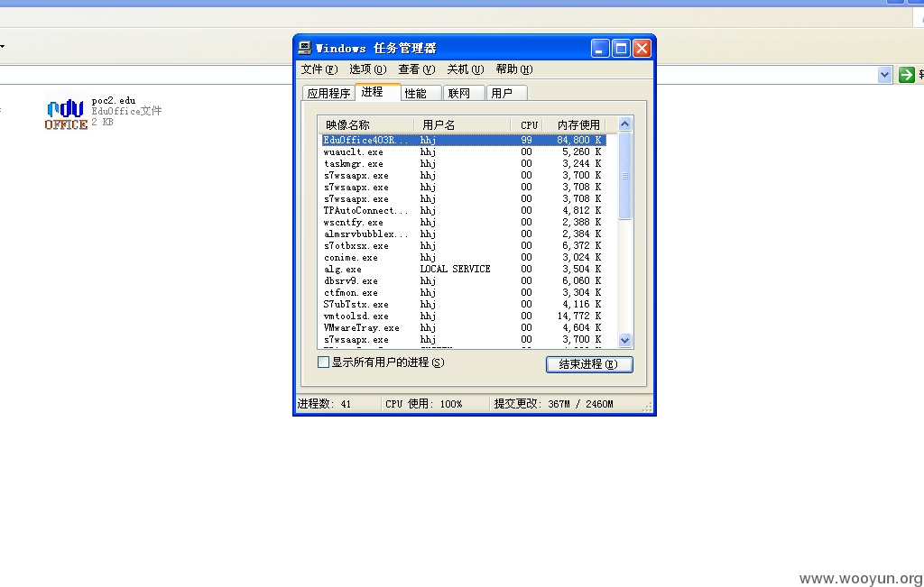Select the vmtoolsd.exe process
Screen dimensions: 924x587
tap(356, 316)
